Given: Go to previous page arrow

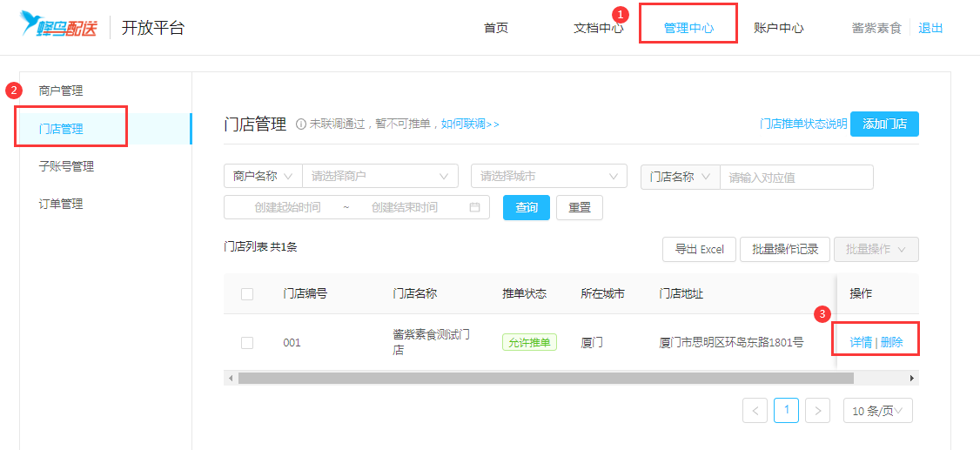Looking at the screenshot, I should tap(755, 410).
